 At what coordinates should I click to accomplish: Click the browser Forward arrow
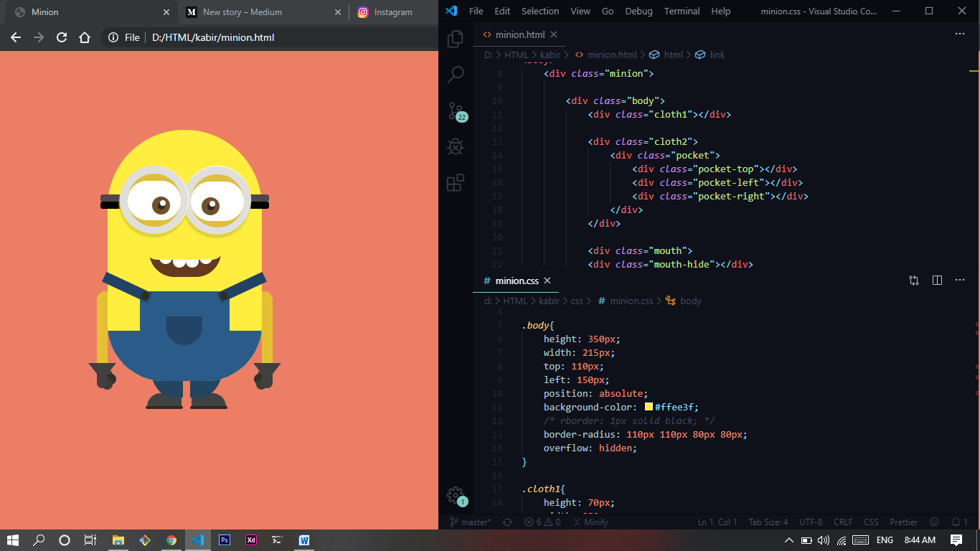(x=39, y=37)
